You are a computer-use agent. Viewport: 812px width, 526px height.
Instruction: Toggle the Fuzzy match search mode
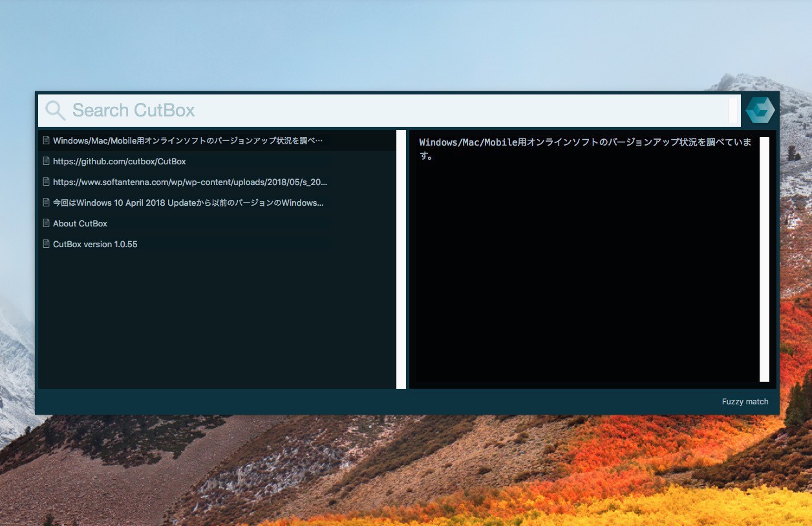pyautogui.click(x=745, y=402)
